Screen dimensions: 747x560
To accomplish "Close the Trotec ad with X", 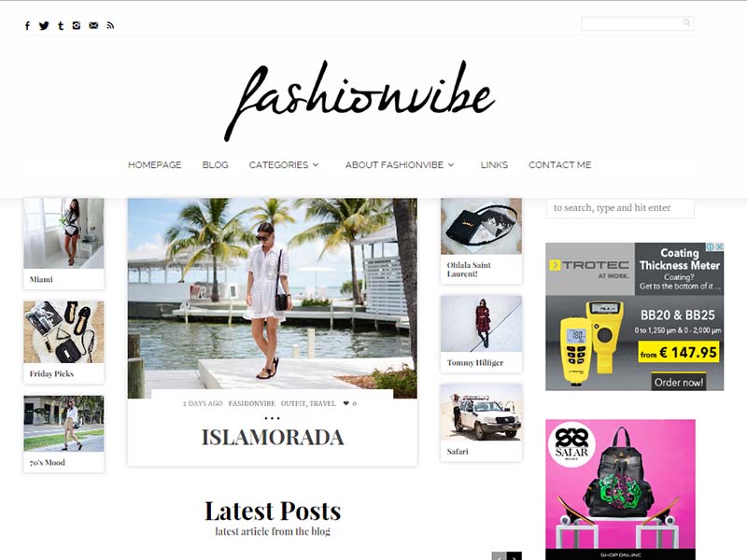I will [x=720, y=246].
